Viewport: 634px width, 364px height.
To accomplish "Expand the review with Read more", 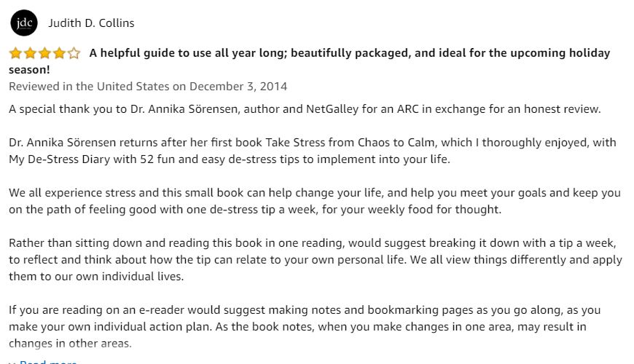I will [x=48, y=362].
